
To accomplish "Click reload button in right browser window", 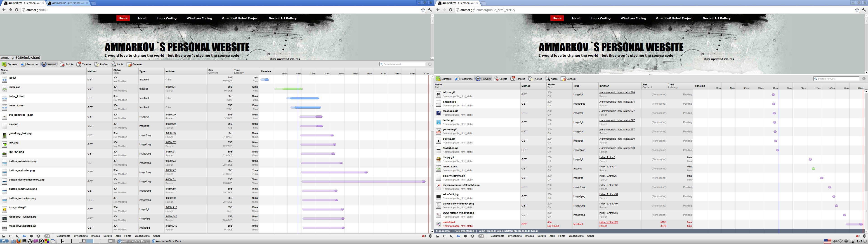I will [x=451, y=10].
